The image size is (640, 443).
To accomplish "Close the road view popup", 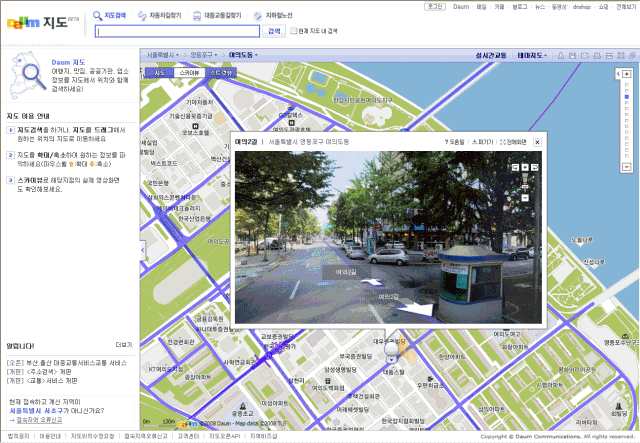I will pyautogui.click(x=538, y=142).
